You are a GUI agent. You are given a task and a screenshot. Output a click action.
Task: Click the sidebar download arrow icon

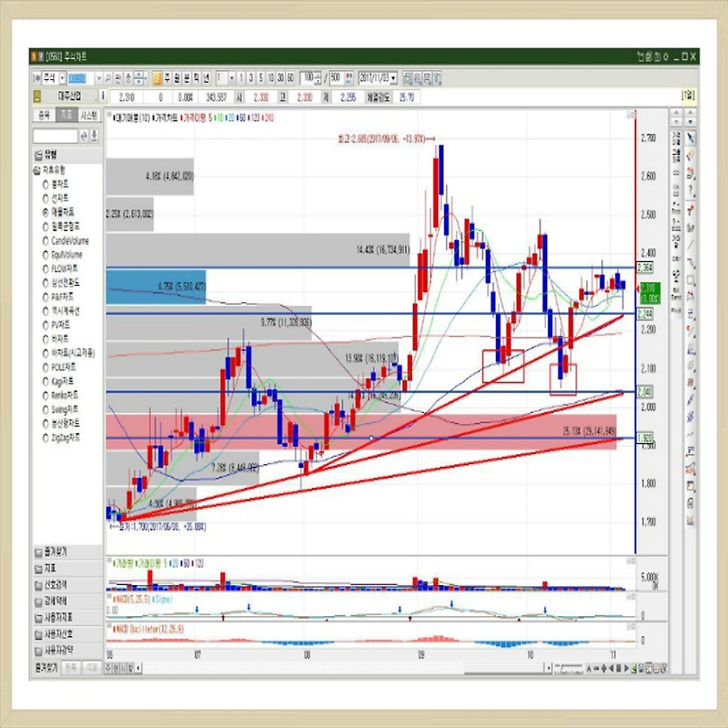tap(95, 136)
